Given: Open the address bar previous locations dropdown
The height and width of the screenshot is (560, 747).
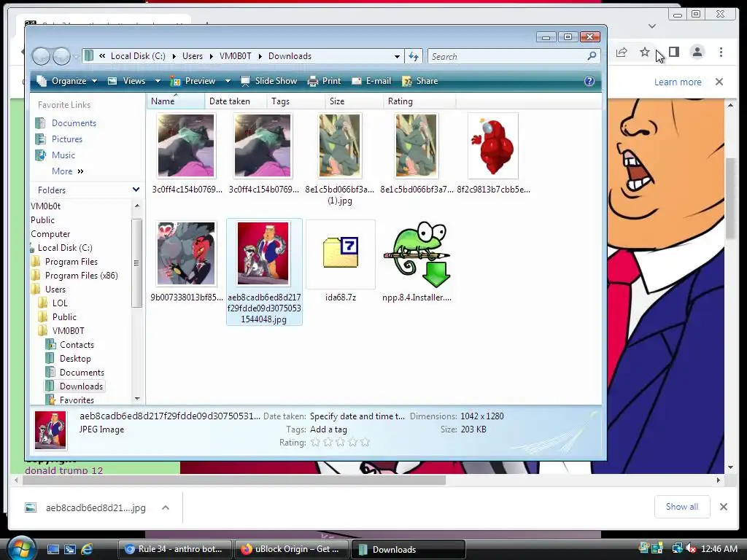Looking at the screenshot, I should tap(397, 57).
